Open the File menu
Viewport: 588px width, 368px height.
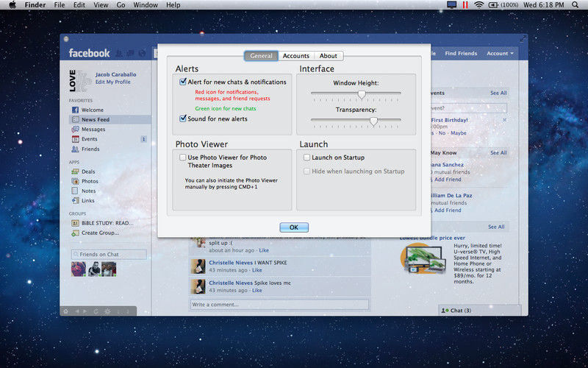pyautogui.click(x=60, y=5)
